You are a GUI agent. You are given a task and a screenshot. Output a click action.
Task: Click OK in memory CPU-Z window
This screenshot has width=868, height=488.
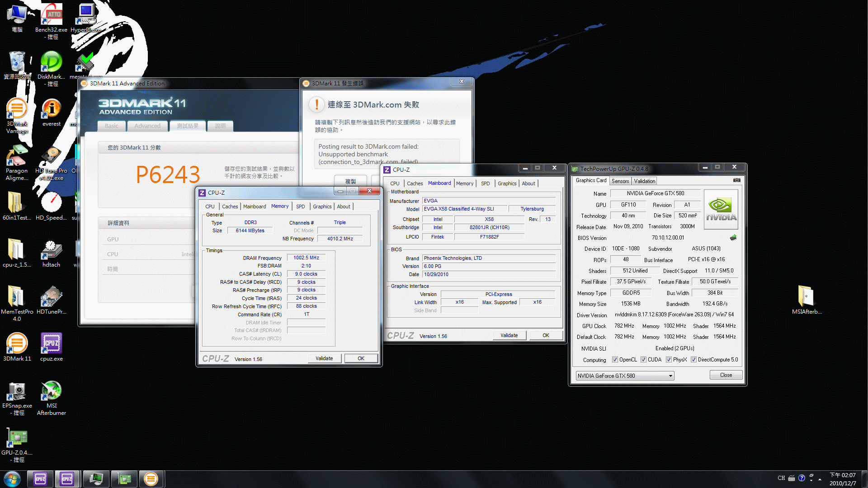(x=361, y=358)
